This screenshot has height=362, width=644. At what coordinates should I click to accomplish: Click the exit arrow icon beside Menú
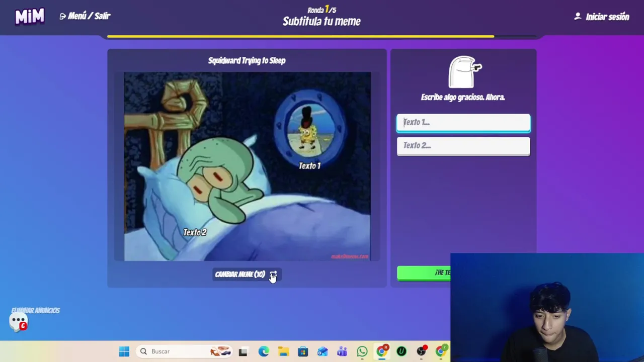tap(63, 16)
